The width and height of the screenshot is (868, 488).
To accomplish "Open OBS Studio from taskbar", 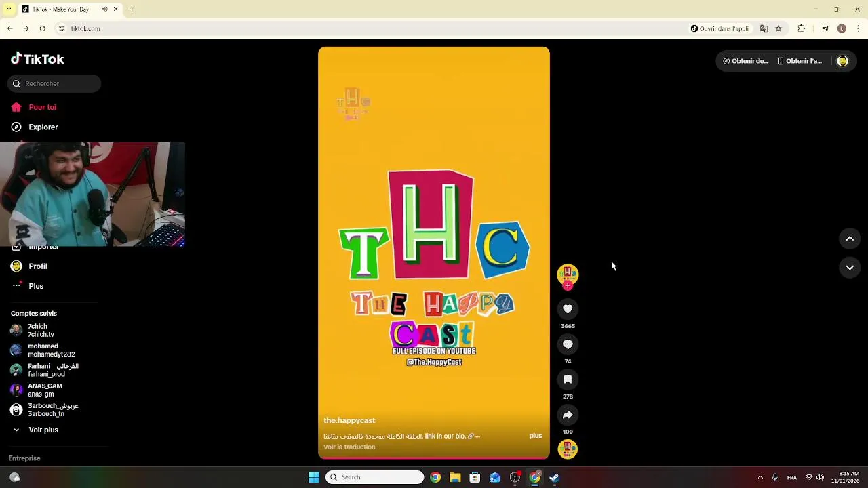I will (x=515, y=477).
